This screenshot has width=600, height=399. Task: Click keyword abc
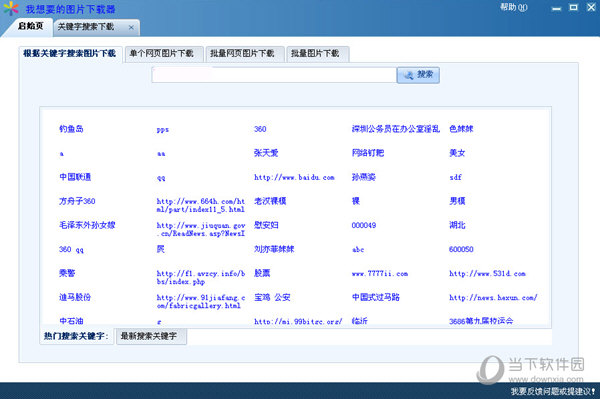tap(358, 249)
